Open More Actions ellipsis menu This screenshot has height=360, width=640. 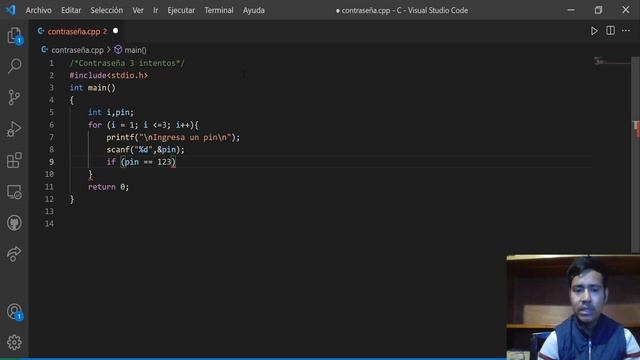click(626, 31)
